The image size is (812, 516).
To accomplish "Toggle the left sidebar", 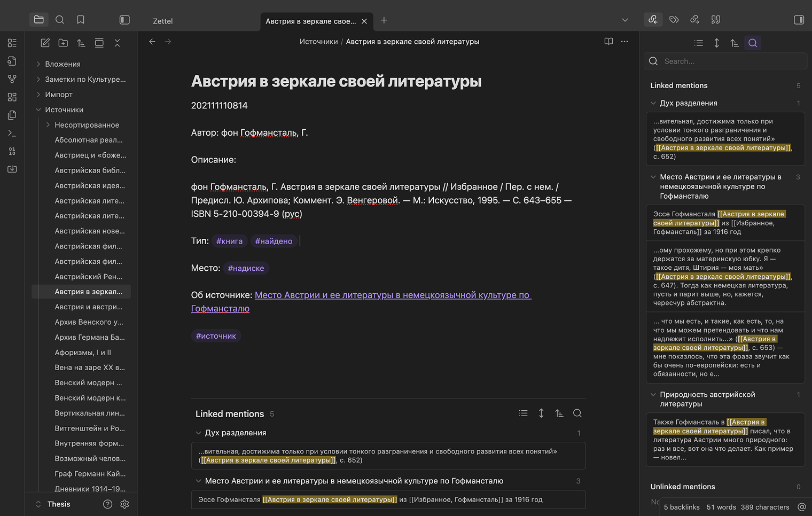I will click(124, 19).
